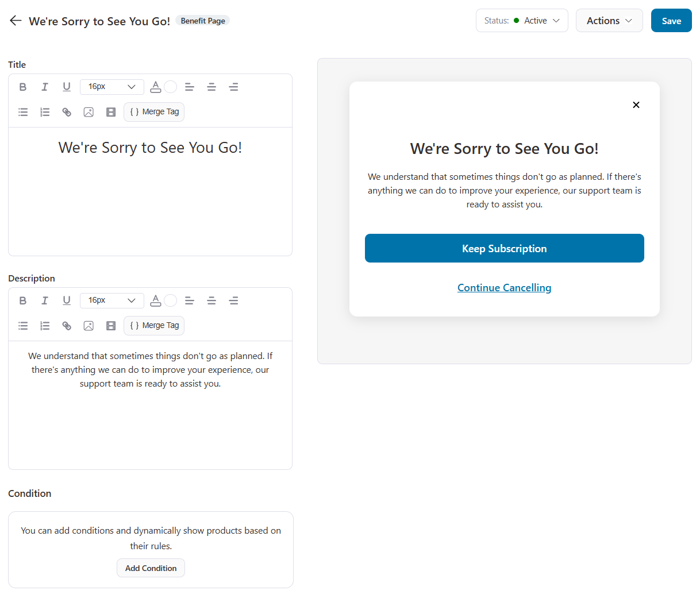Click the Save button

point(671,21)
